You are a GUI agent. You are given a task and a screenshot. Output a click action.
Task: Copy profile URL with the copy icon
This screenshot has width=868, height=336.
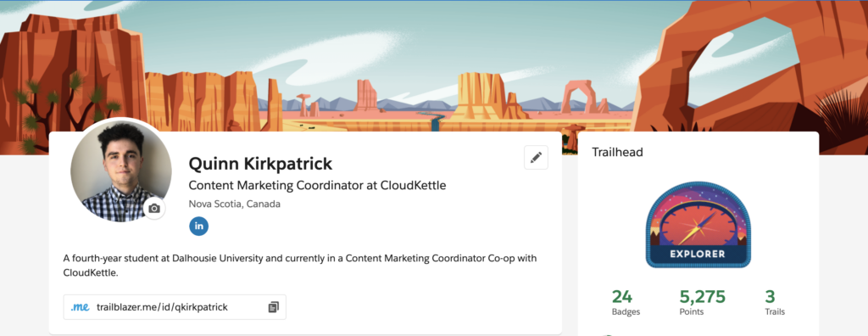[274, 307]
